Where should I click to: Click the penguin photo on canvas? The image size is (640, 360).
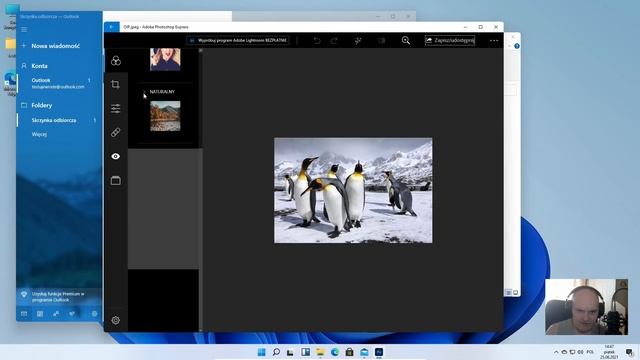(x=353, y=190)
